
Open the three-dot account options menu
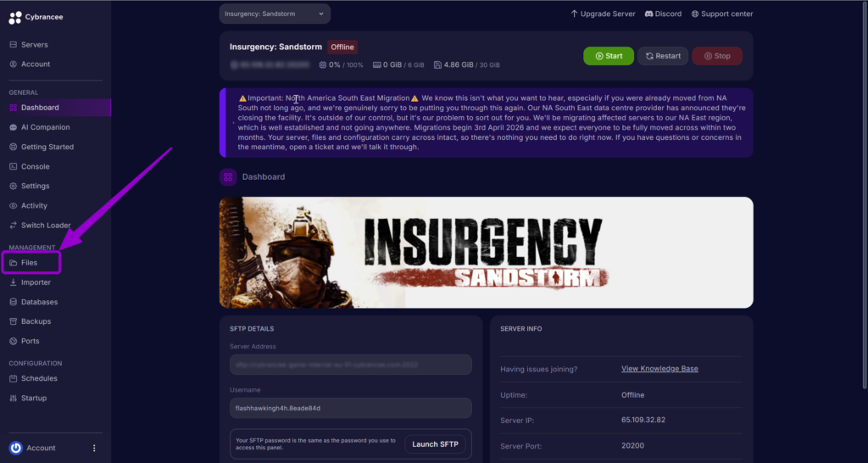click(x=94, y=448)
